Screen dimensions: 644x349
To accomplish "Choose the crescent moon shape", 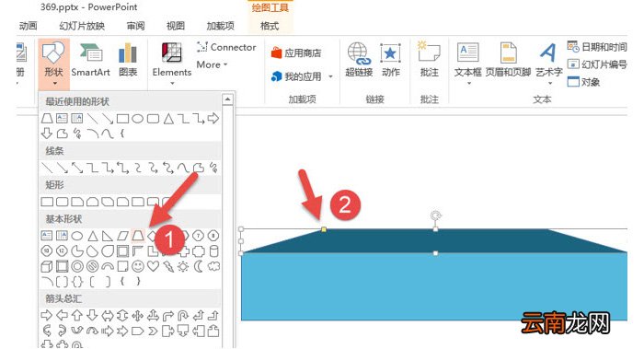I will [x=199, y=266].
